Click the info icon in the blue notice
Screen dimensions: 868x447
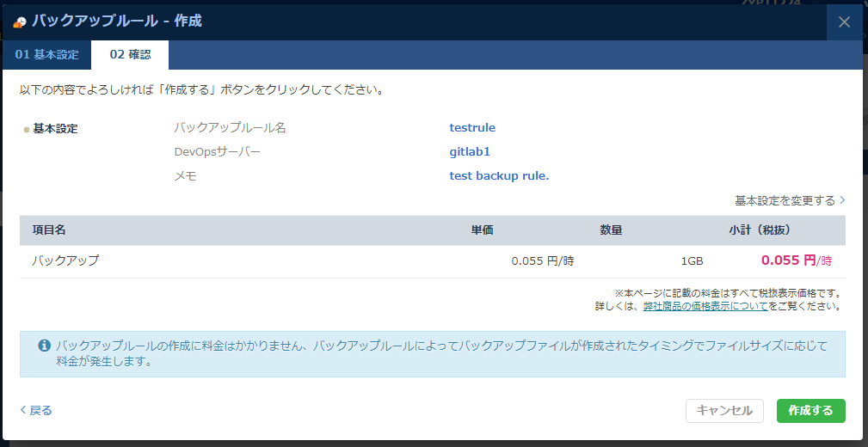pyautogui.click(x=44, y=346)
